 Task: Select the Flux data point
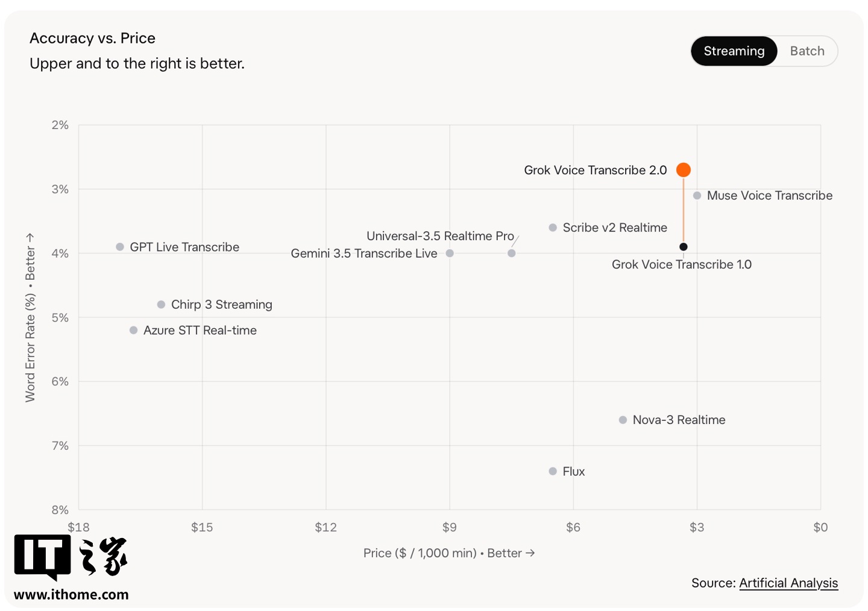pos(553,471)
